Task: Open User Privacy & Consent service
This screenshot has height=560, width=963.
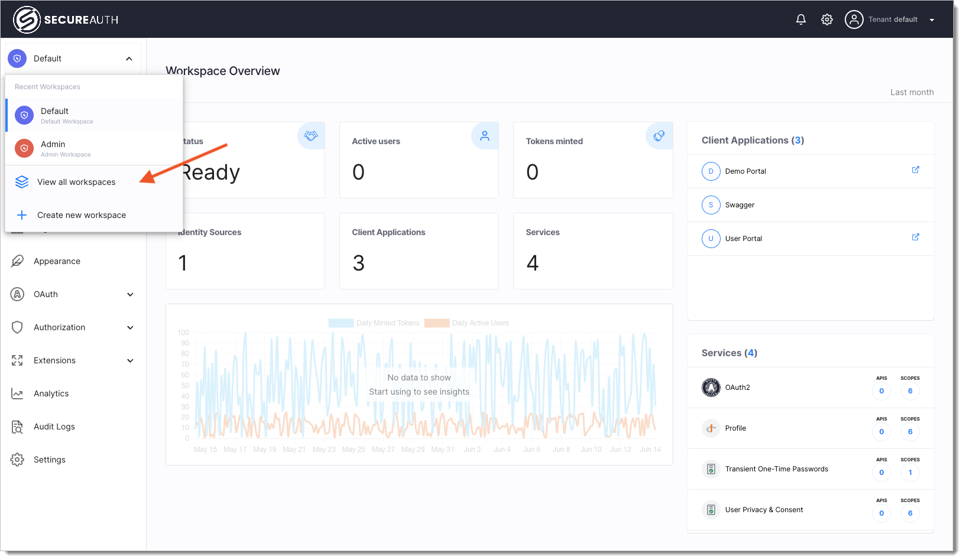Action: pos(810,510)
